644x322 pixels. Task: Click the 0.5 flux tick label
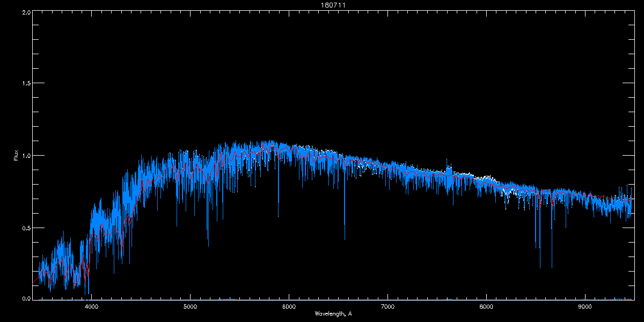[x=25, y=228]
